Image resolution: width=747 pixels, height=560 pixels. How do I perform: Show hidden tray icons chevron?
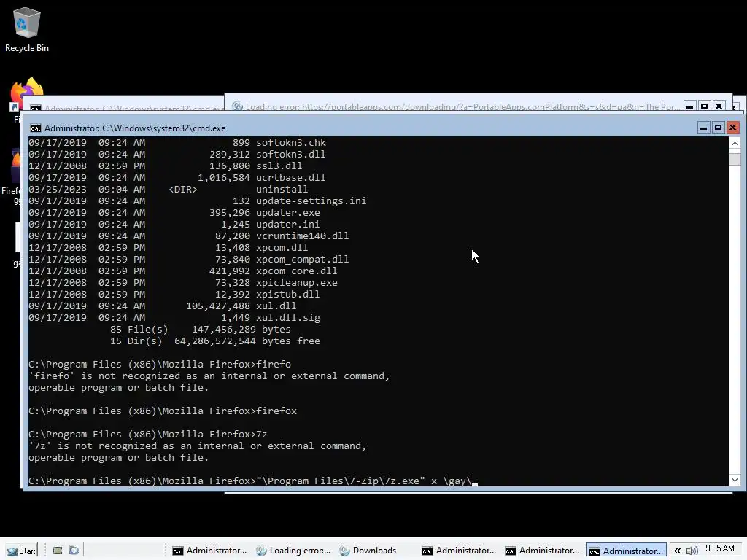pos(677,551)
